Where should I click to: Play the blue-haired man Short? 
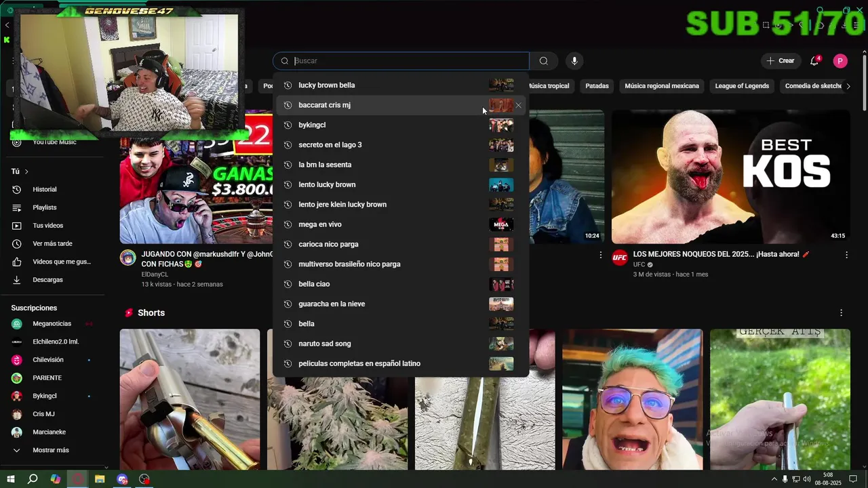(x=632, y=399)
